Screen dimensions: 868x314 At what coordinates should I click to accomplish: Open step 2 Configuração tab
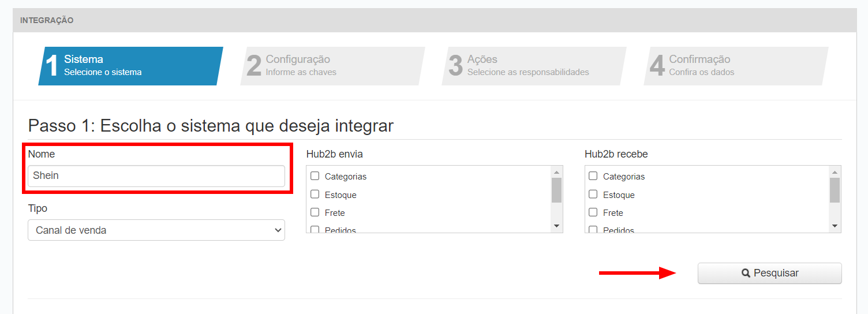click(x=332, y=66)
